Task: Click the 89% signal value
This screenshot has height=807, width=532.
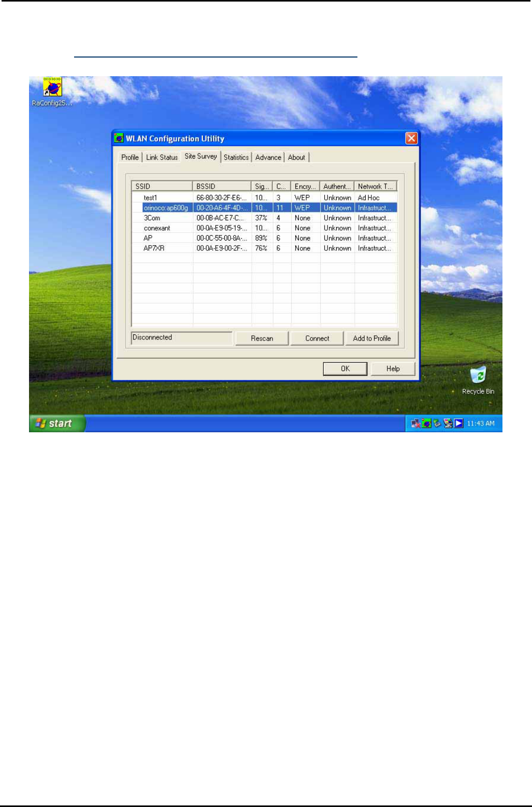Action: point(261,238)
